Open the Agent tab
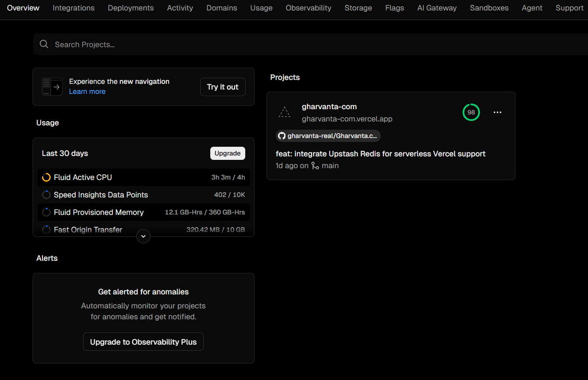The image size is (588, 380). (x=532, y=8)
